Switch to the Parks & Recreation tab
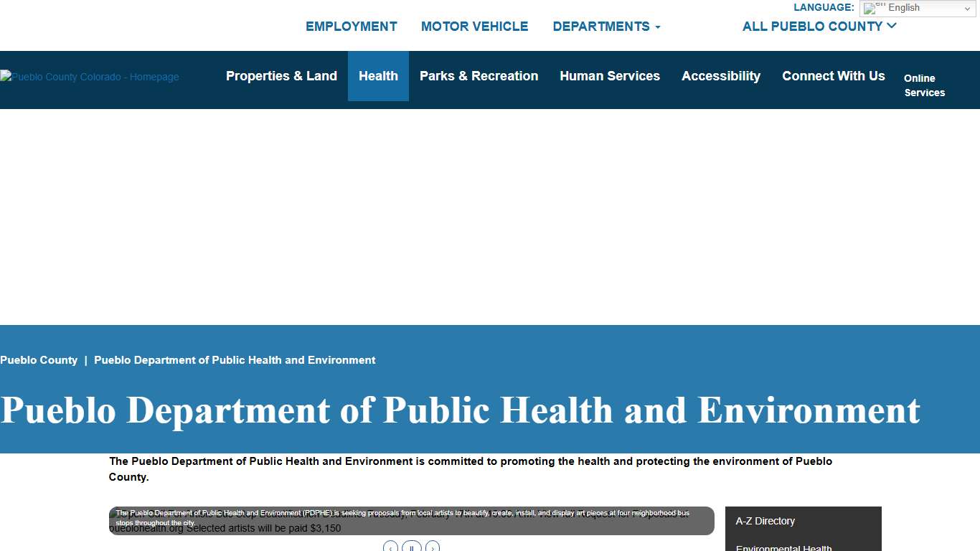Screen dimensions: 980x551 pyautogui.click(x=479, y=75)
